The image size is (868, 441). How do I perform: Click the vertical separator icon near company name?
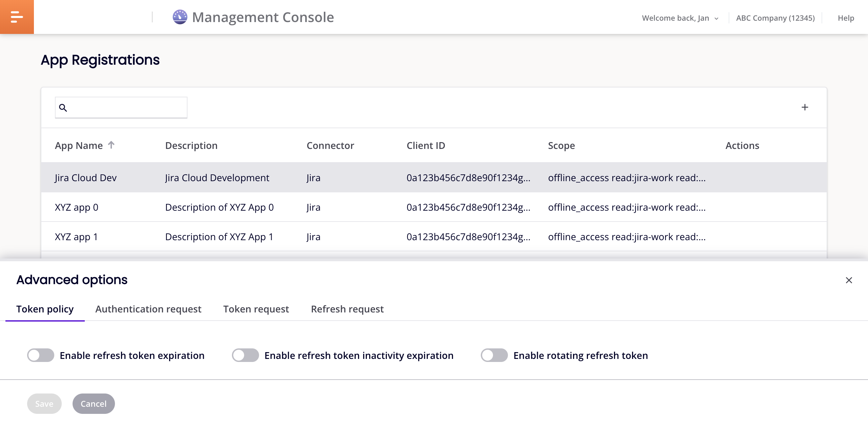pyautogui.click(x=826, y=17)
